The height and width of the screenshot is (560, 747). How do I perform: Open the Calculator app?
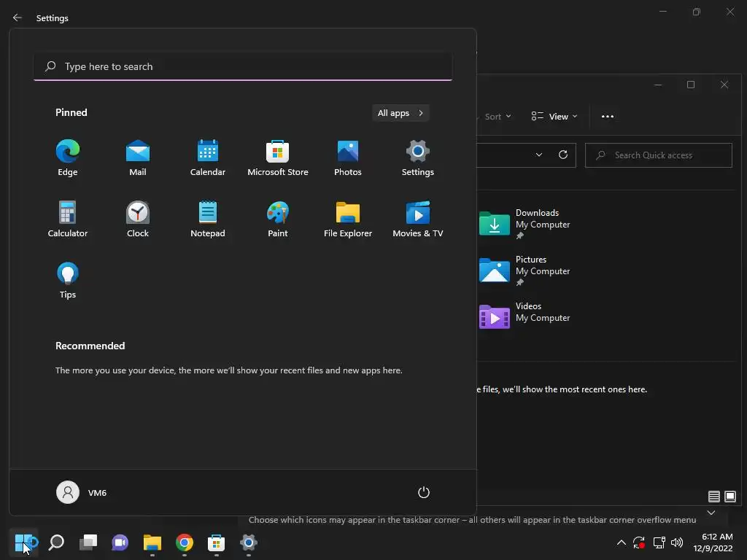[68, 219]
